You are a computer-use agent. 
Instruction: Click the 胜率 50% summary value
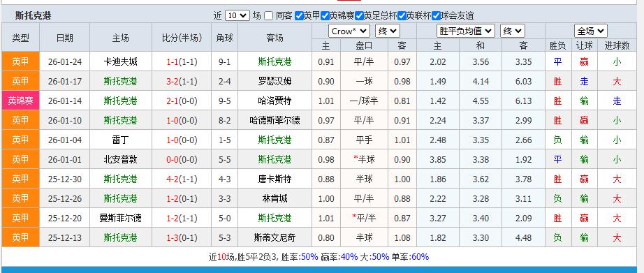point(309,257)
